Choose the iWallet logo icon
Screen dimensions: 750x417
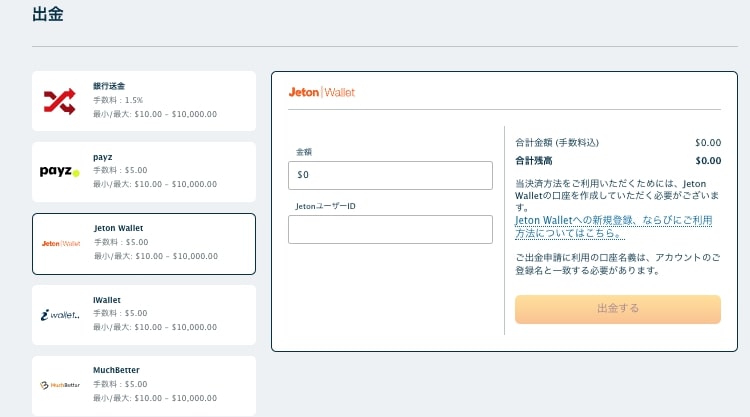click(x=60, y=315)
